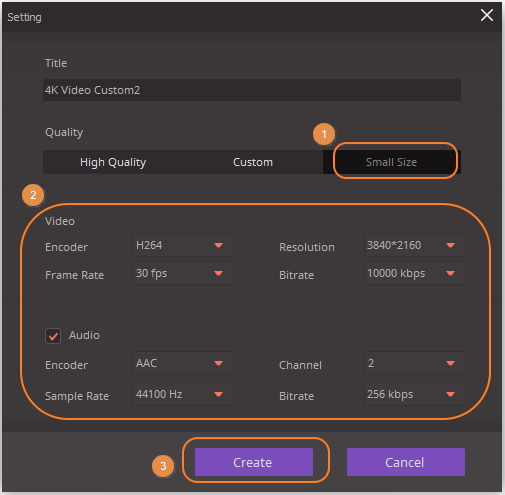
Task: Open the H264 video encoder combo box
Action: pyautogui.click(x=183, y=245)
